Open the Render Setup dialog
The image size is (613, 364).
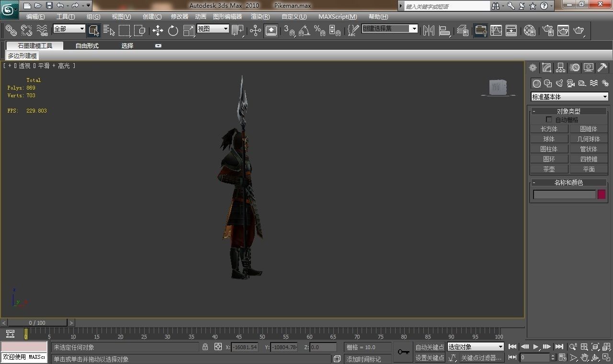(x=547, y=31)
